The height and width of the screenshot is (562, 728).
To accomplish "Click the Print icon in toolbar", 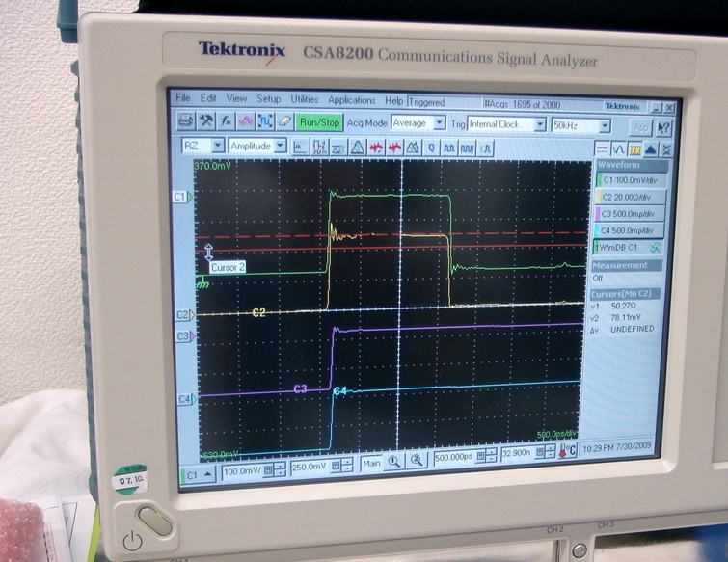I will point(186,121).
